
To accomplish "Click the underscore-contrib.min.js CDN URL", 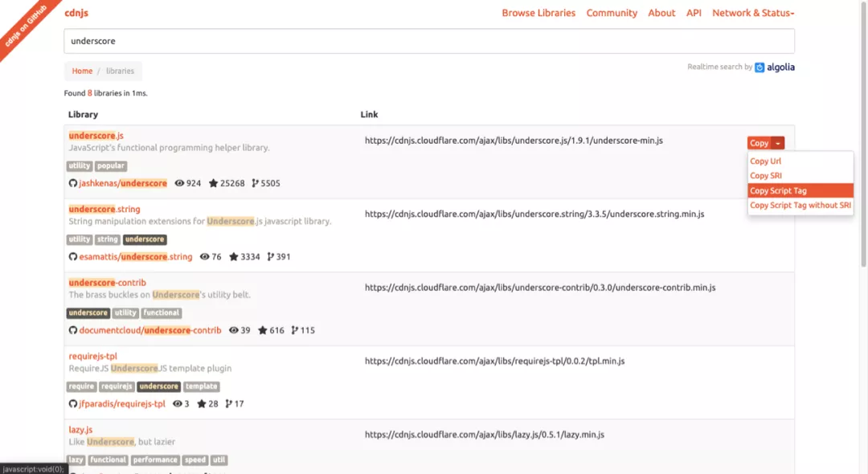I will (x=540, y=288).
